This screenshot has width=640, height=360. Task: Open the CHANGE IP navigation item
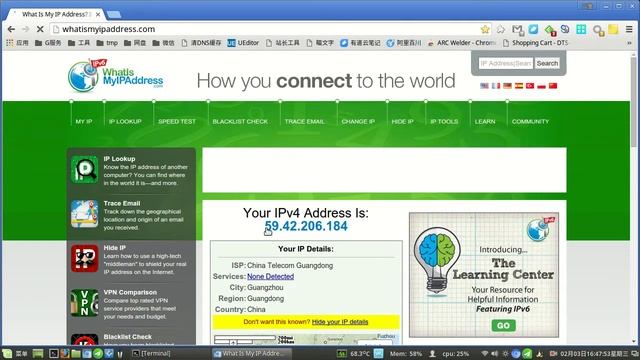(x=358, y=121)
